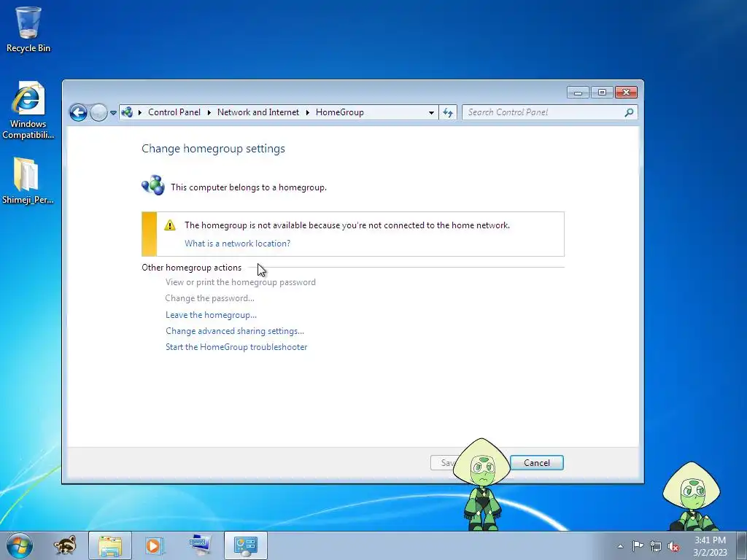
Task: Click 'This computer belongs to a homegroup.' text
Action: (x=249, y=187)
